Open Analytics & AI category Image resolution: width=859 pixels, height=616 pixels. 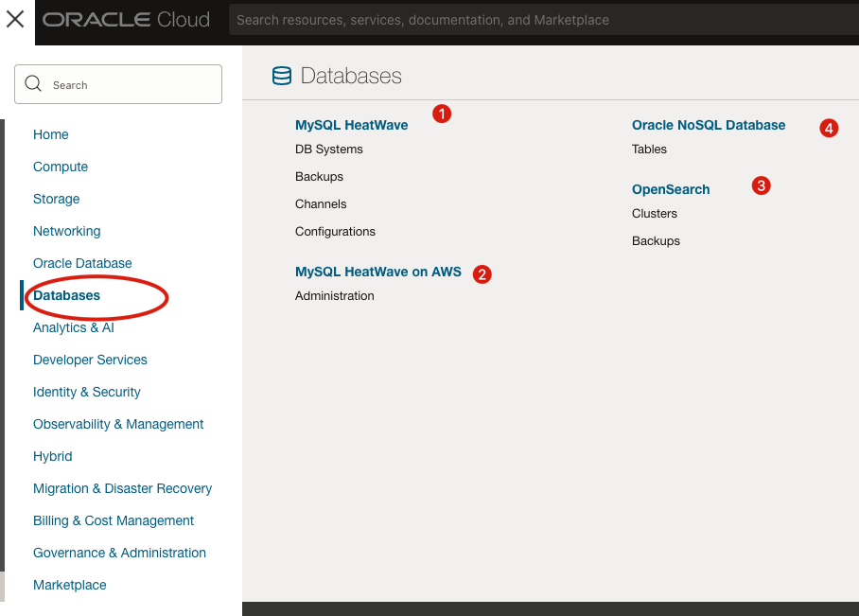tap(74, 327)
